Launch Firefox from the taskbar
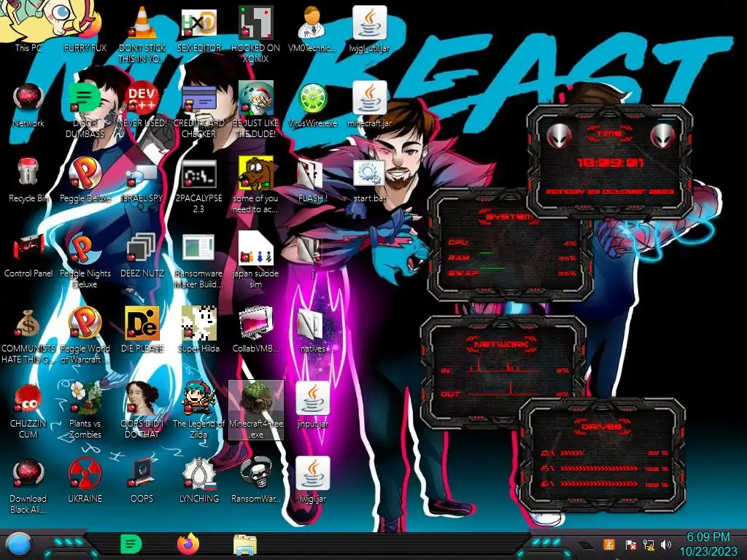This screenshot has width=747, height=560. pos(188,544)
